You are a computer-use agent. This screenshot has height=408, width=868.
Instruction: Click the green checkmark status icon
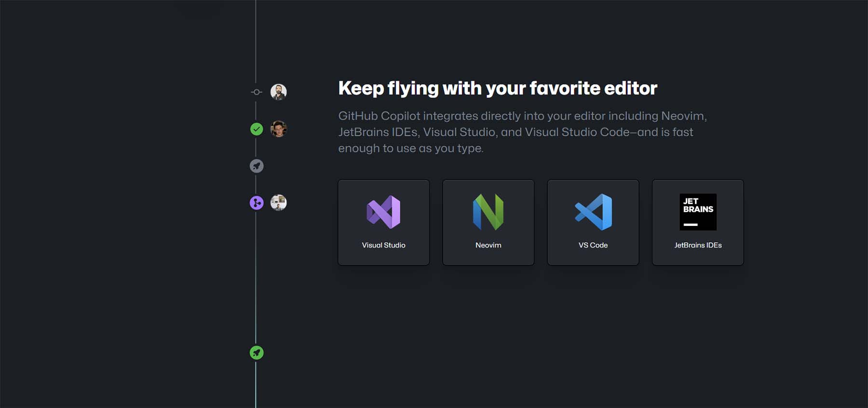point(257,129)
